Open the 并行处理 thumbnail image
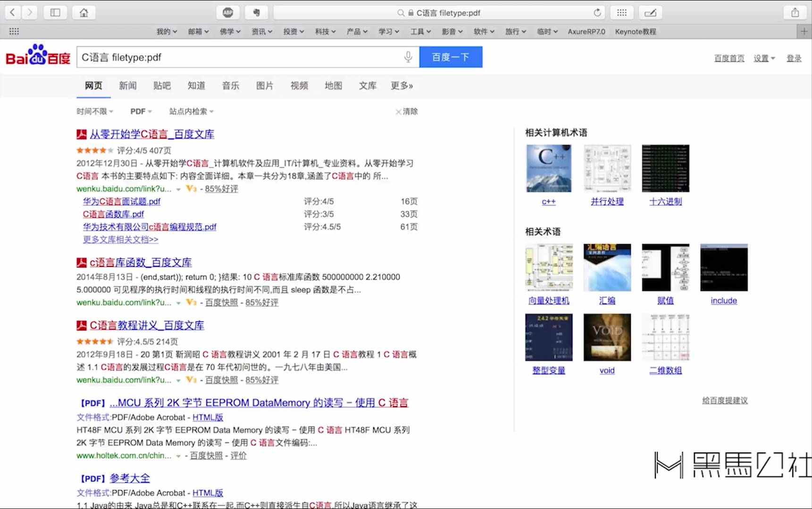 (x=607, y=169)
